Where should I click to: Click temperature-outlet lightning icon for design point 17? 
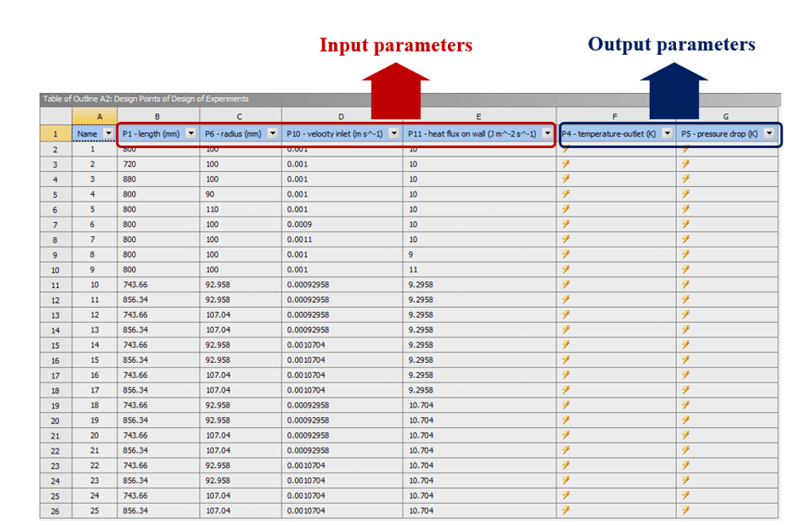(x=565, y=390)
